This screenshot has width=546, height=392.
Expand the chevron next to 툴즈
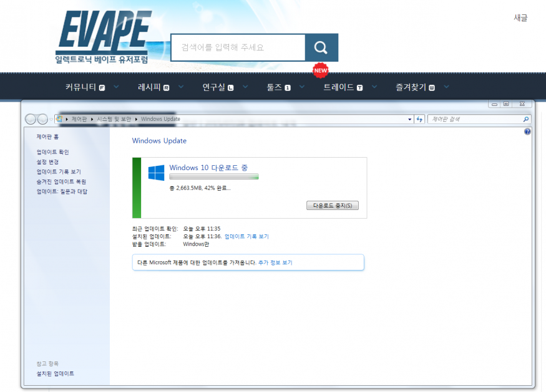click(x=302, y=87)
